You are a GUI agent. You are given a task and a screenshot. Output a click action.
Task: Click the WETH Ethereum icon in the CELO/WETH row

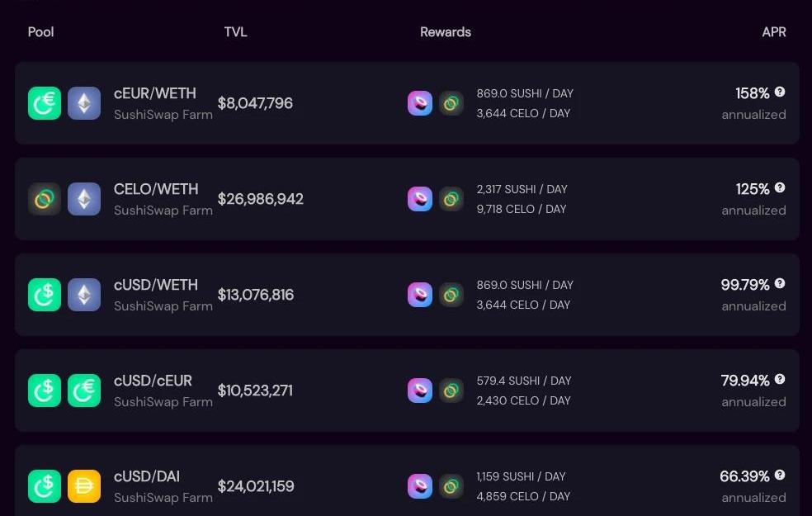tap(84, 199)
